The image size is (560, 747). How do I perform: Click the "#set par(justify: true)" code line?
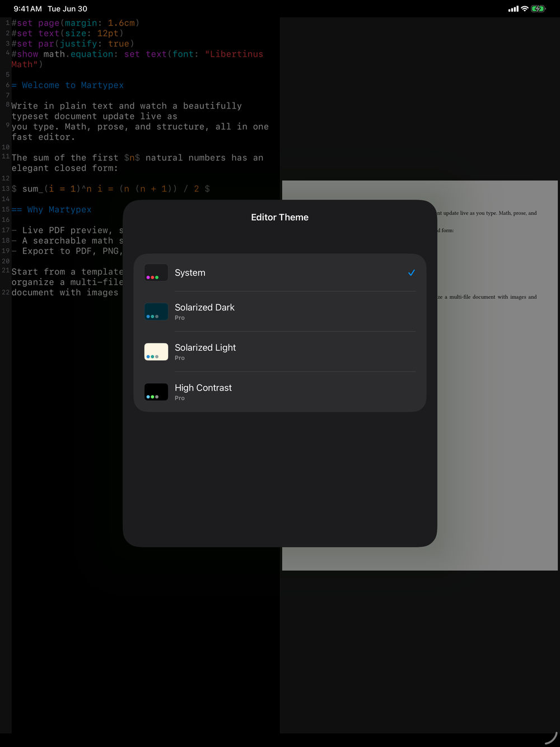[x=73, y=44]
